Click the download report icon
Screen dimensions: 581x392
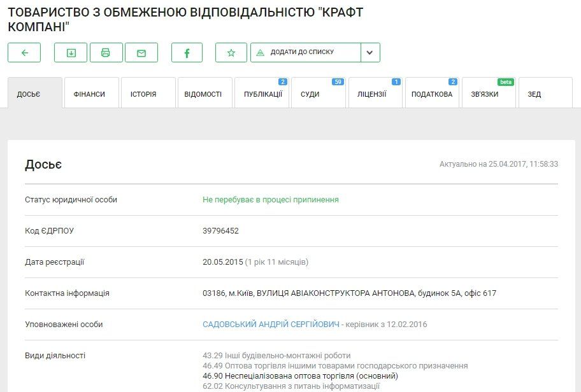[x=71, y=53]
